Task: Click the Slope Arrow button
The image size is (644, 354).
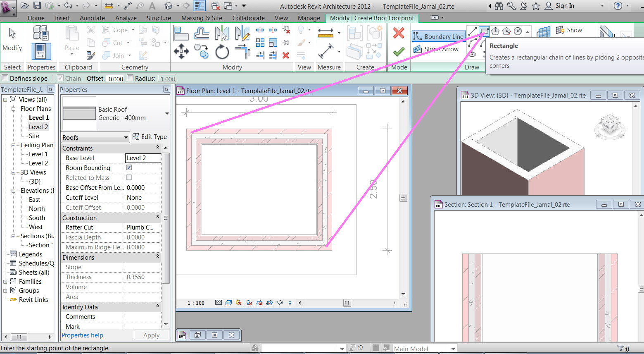Action: point(436,49)
